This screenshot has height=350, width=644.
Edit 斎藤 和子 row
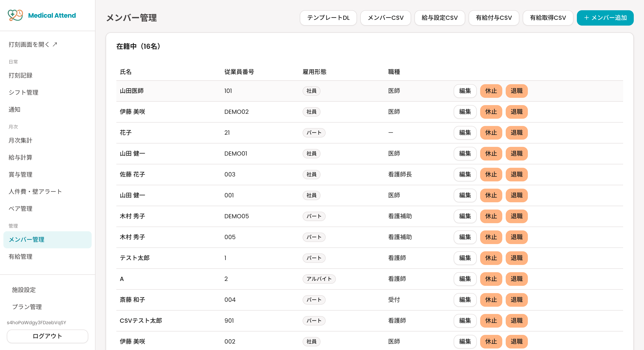[x=465, y=299]
